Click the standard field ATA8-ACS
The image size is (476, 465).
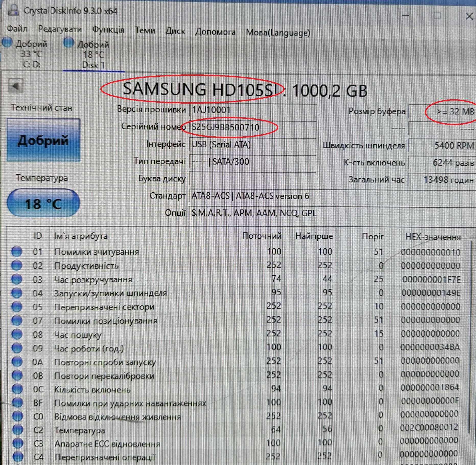coord(332,196)
